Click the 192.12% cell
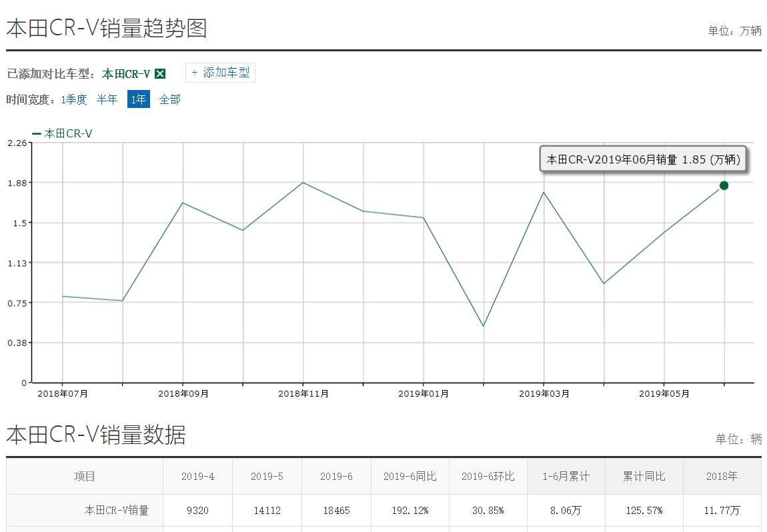This screenshot has width=767, height=532. point(410,511)
